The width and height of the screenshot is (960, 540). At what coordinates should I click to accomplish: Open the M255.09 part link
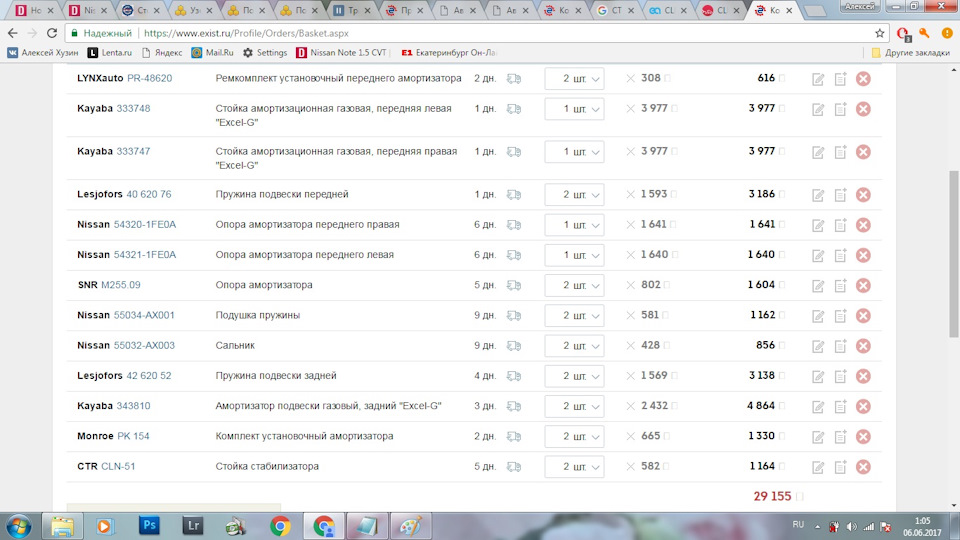point(121,285)
